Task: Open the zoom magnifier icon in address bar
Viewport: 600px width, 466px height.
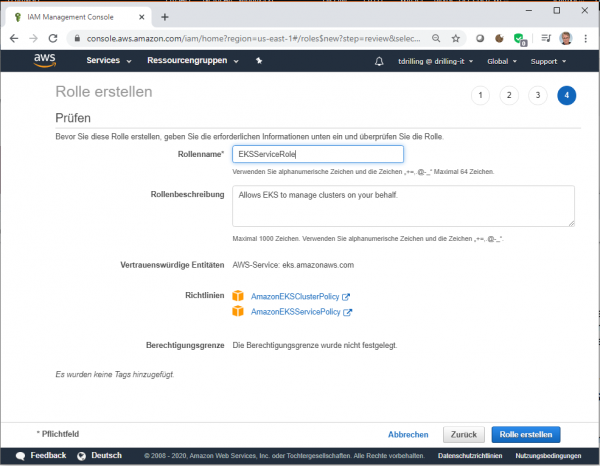Action: [x=436, y=38]
